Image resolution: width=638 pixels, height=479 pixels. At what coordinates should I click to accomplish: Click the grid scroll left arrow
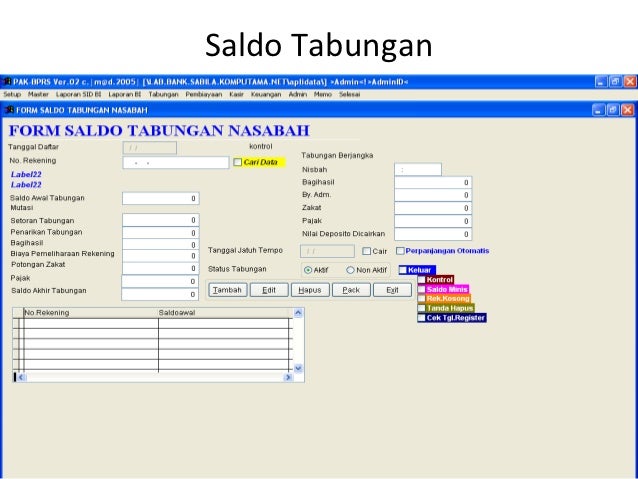click(21, 377)
